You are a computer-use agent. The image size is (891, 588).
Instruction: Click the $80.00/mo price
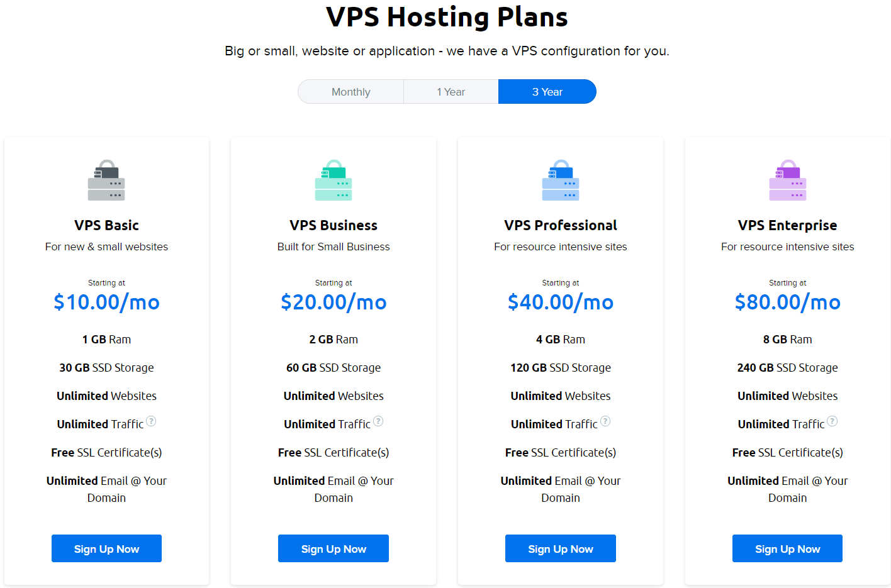(x=788, y=302)
